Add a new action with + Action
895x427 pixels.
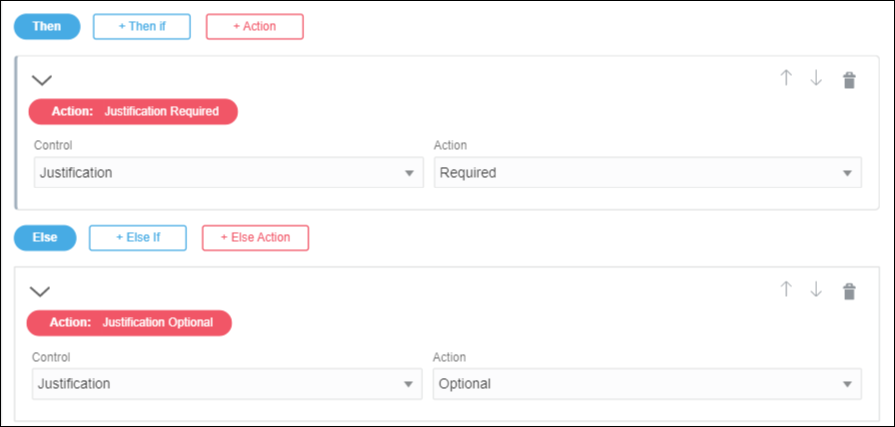(x=254, y=26)
